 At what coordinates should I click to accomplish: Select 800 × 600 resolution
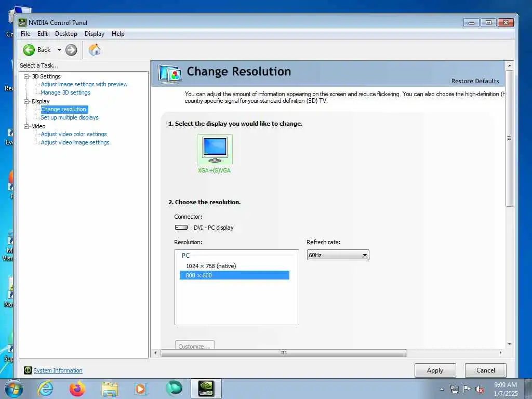(234, 275)
